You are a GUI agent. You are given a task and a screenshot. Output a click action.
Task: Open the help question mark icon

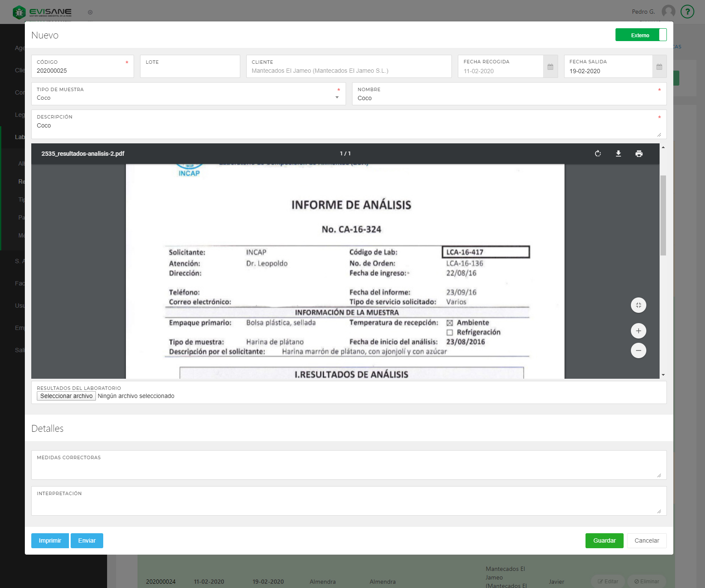687,12
